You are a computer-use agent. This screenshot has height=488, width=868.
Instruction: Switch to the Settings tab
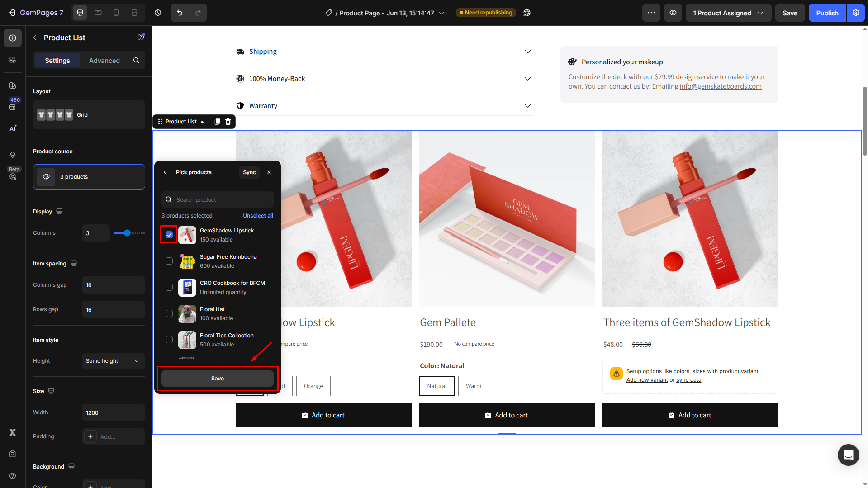coord(57,60)
